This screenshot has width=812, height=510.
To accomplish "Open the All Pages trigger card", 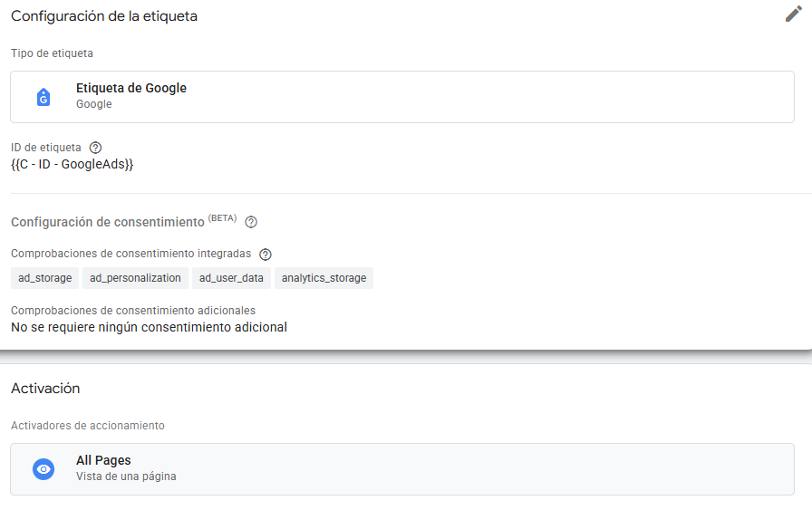I will [x=401, y=469].
